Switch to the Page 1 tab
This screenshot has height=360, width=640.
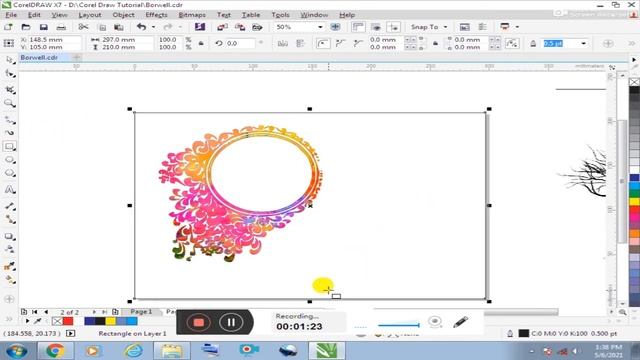tap(141, 311)
